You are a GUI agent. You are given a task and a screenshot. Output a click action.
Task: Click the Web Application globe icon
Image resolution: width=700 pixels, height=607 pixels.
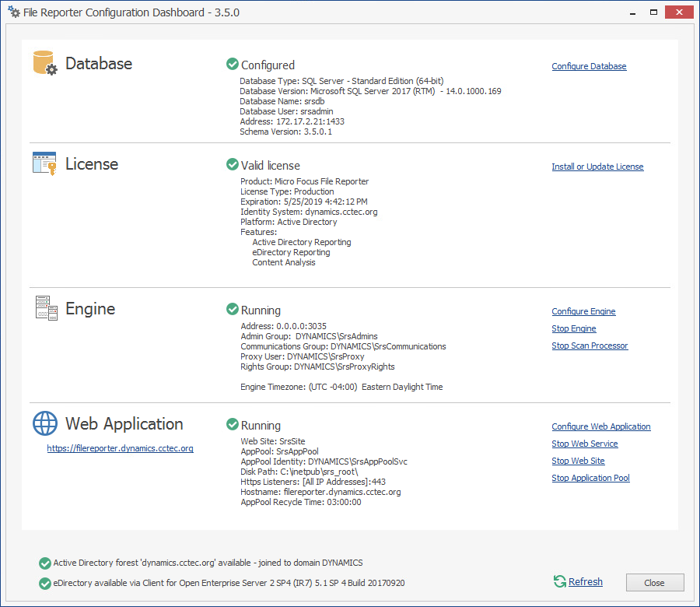coord(45,423)
